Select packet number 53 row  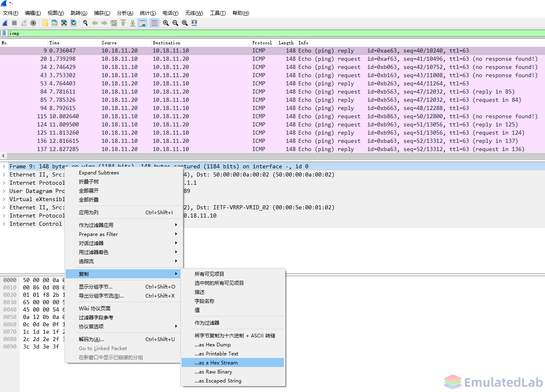(272, 83)
